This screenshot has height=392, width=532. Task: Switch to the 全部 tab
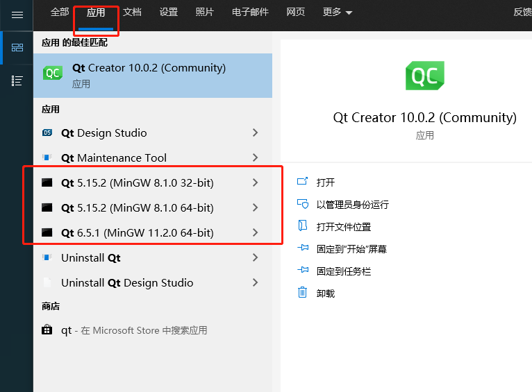tap(60, 12)
